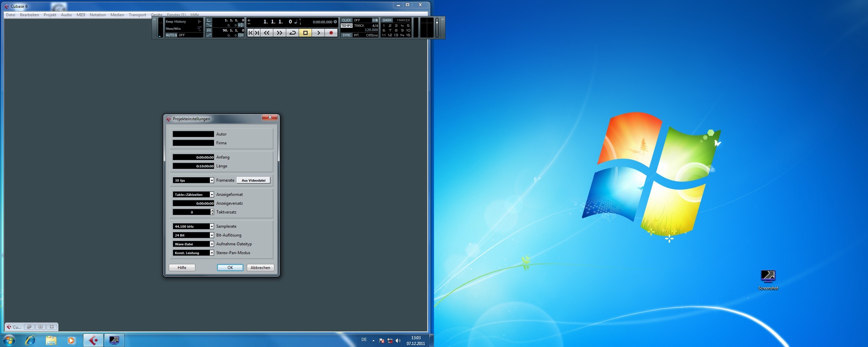Click the clock icon for secondary time format
This screenshot has width=868, height=347.
pyautogui.click(x=335, y=22)
